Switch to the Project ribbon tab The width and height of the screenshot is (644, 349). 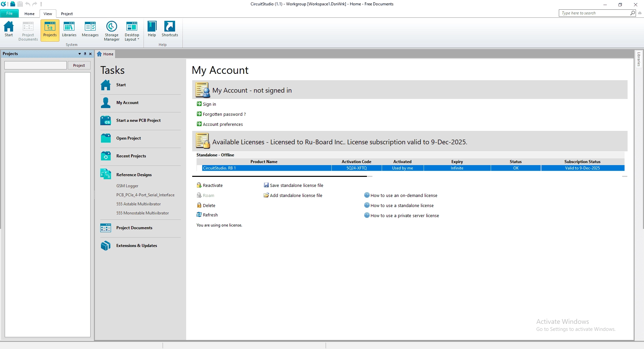(x=67, y=14)
